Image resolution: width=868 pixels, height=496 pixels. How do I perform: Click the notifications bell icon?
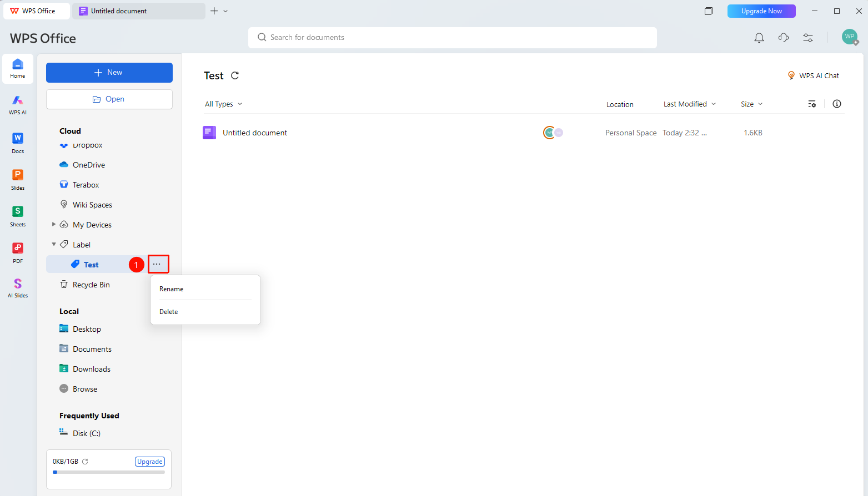pos(759,38)
